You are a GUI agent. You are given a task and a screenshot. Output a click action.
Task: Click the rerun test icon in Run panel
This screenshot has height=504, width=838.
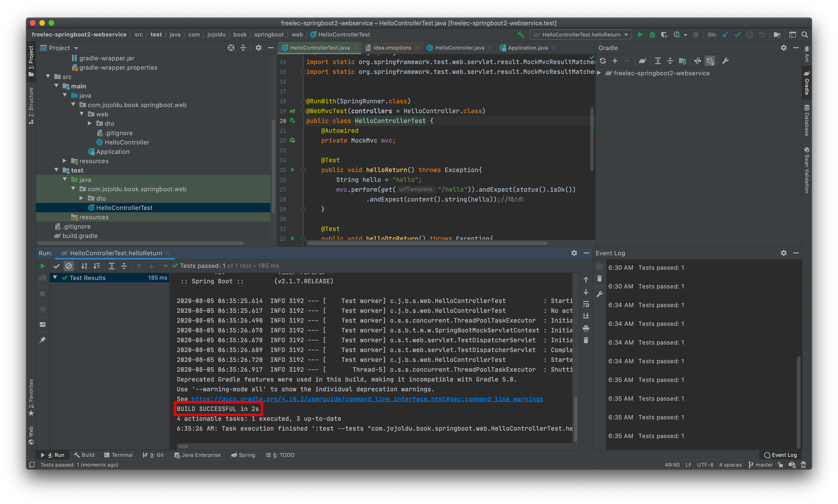(43, 266)
